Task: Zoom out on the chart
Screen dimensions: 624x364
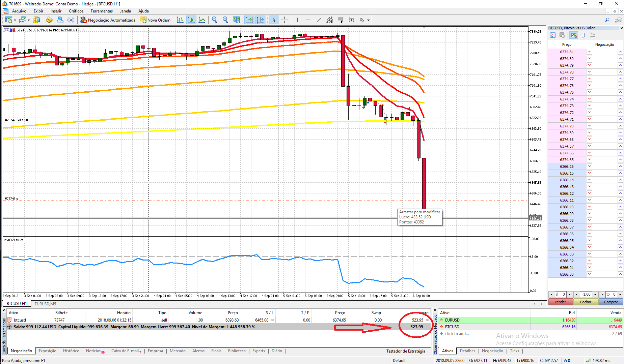Action: point(225,20)
